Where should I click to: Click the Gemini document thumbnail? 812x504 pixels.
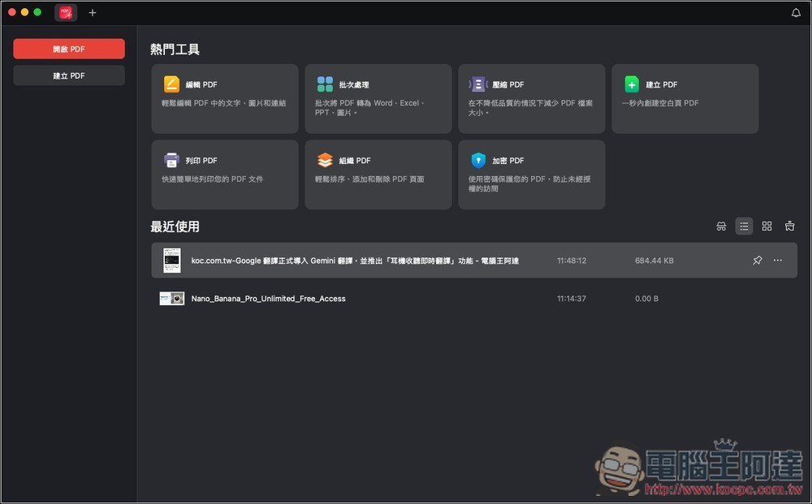171,261
